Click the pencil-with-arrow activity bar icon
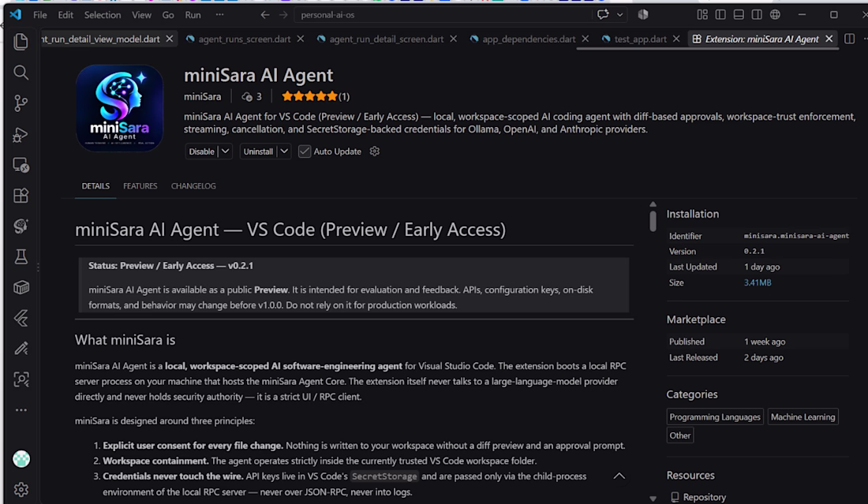The width and height of the screenshot is (868, 504). point(21,349)
